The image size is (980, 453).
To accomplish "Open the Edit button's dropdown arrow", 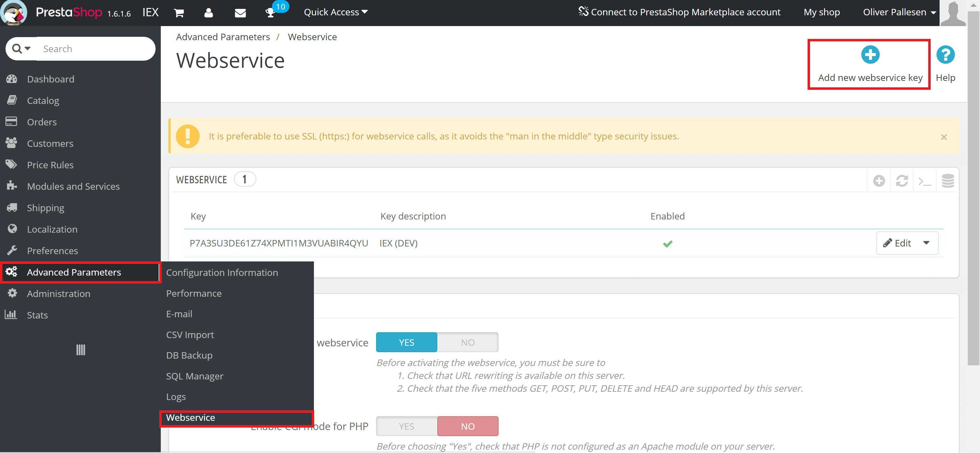I will click(926, 243).
